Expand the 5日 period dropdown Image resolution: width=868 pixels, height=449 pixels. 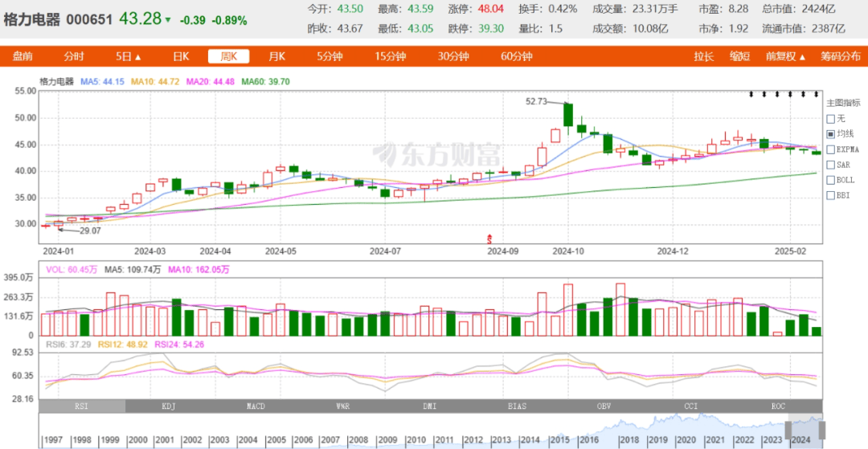pos(128,56)
